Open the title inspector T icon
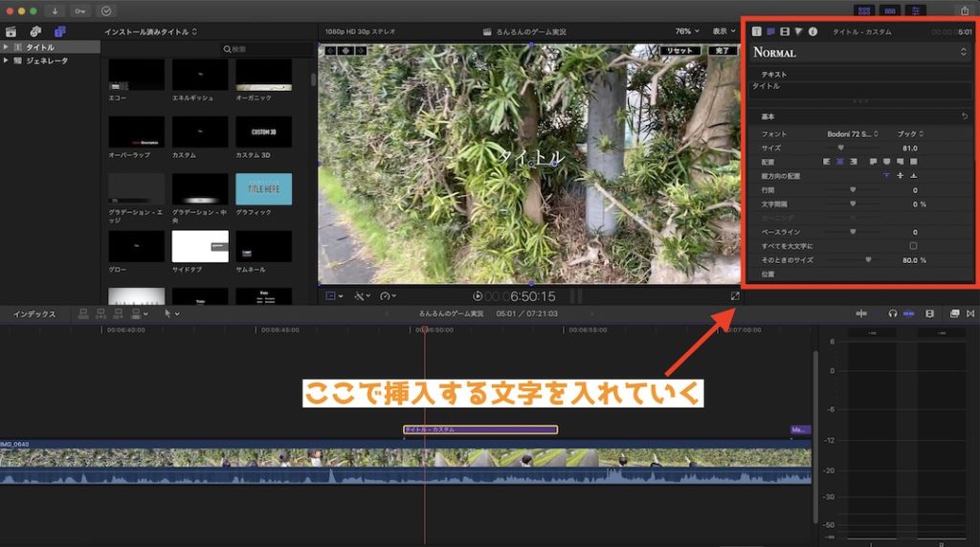 (757, 32)
